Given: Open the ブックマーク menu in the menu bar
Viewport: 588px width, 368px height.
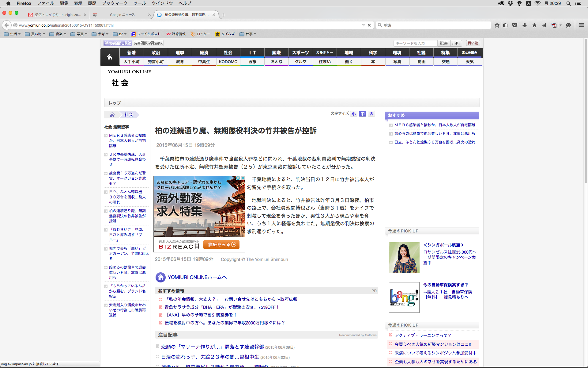Looking at the screenshot, I should click(x=115, y=3).
